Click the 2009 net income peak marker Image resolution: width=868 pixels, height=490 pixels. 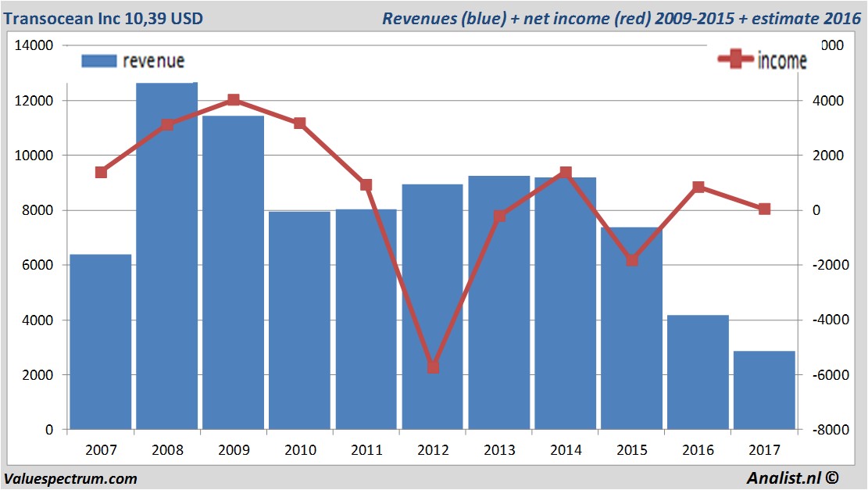pos(234,100)
